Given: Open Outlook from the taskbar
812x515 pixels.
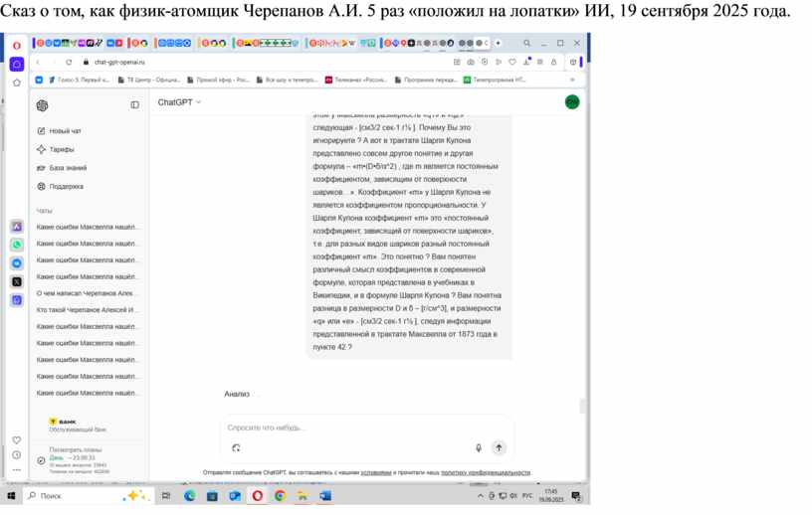Looking at the screenshot, I should pos(235,496).
